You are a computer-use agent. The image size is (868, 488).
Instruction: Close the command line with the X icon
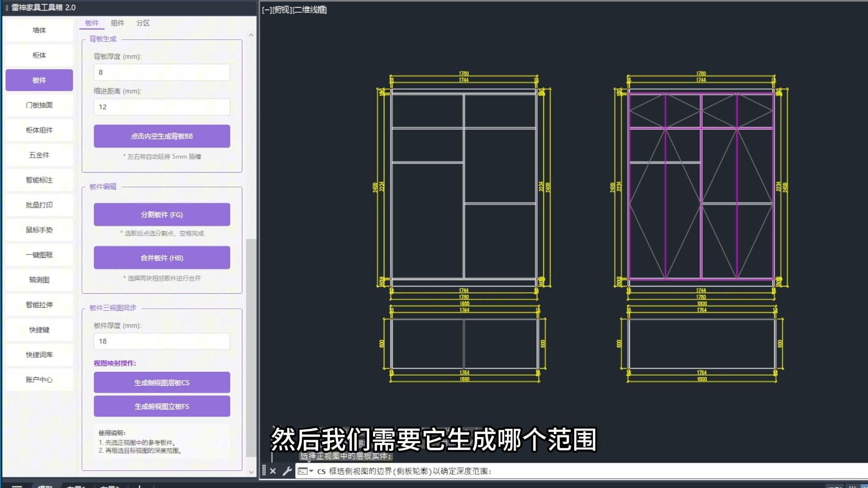pyautogui.click(x=273, y=471)
